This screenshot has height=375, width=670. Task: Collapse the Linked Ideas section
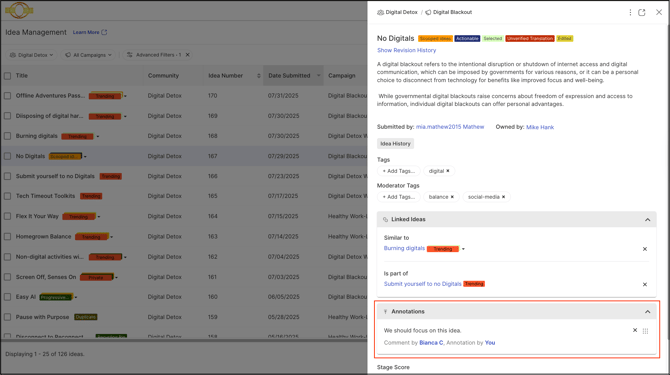pos(647,220)
